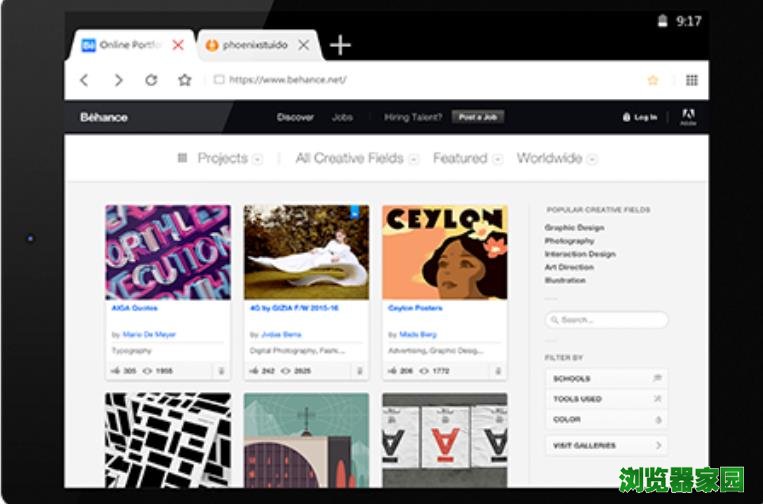Open the Discover menu item
Screen dimensions: 763x504
pos(295,117)
